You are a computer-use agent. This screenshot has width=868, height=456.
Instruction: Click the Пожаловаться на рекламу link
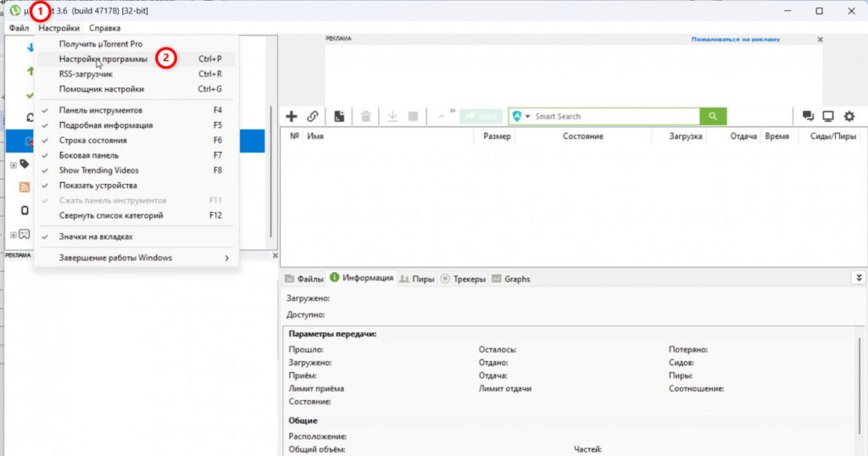point(735,39)
